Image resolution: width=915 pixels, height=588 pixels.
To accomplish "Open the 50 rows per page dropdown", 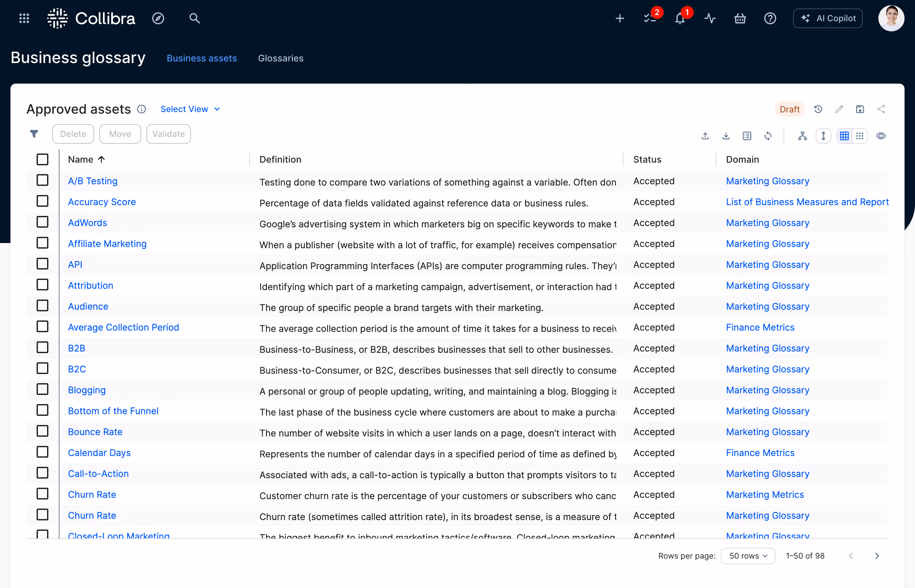I will pos(748,556).
